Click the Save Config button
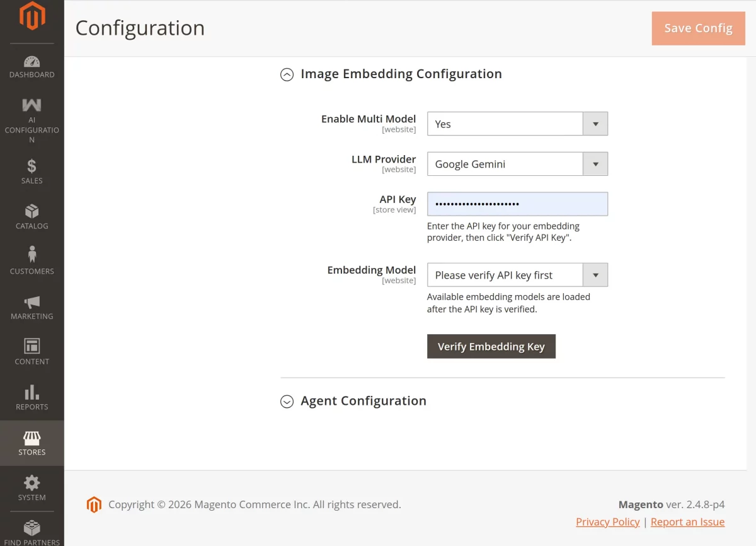 699,28
